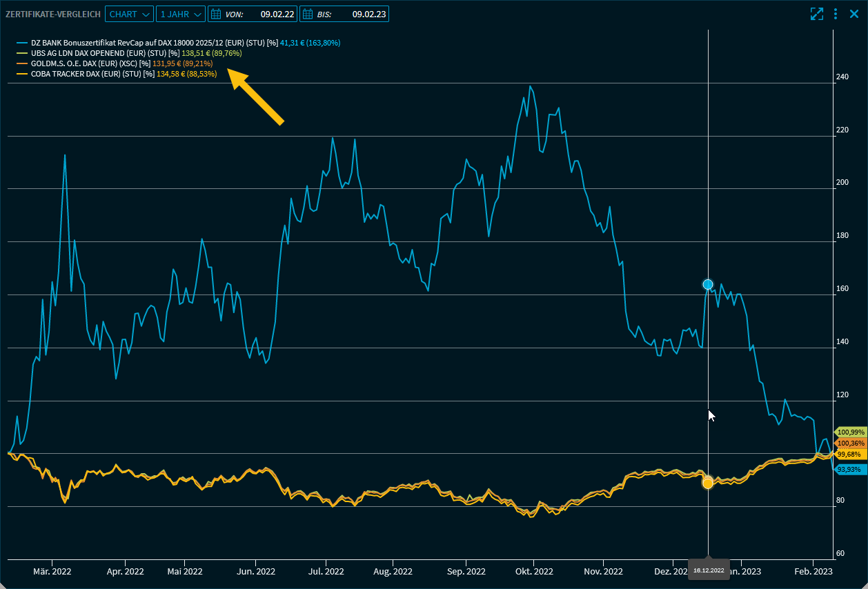Screen dimensions: 868x589
Task: Open the three-dot options menu
Action: pyautogui.click(x=836, y=14)
